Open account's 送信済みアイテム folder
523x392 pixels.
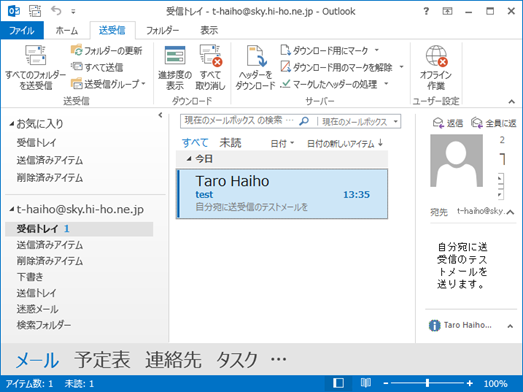(x=50, y=245)
